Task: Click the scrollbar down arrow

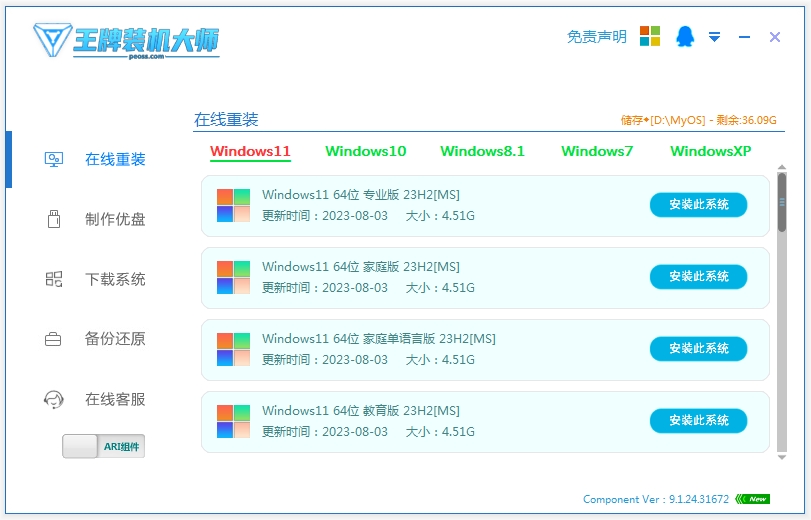Action: tap(782, 457)
